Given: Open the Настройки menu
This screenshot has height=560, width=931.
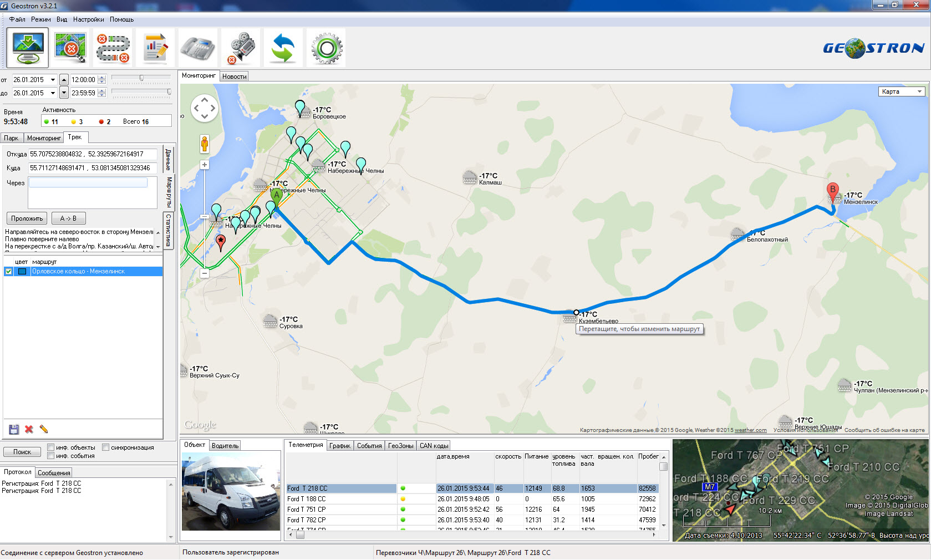Looking at the screenshot, I should [88, 19].
